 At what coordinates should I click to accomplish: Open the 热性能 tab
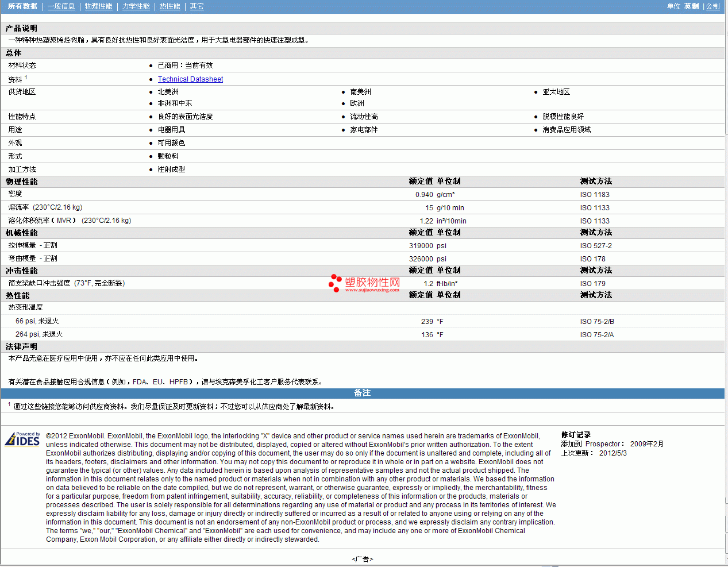[x=170, y=6]
